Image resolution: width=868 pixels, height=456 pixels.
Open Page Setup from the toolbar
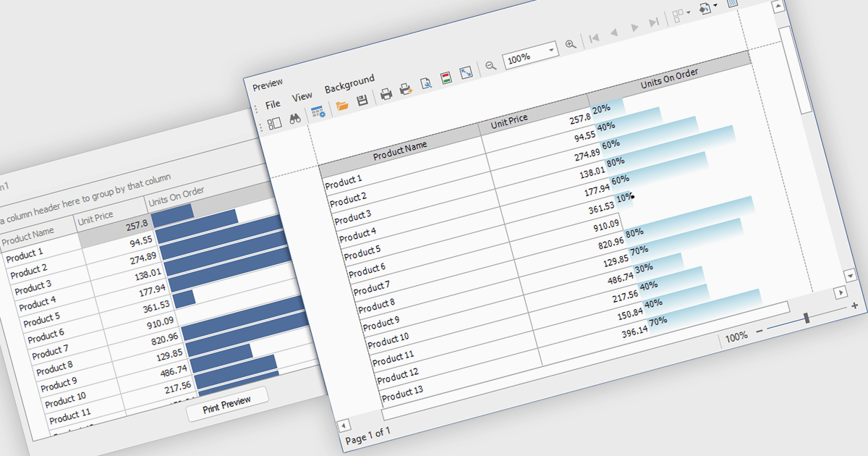[426, 83]
